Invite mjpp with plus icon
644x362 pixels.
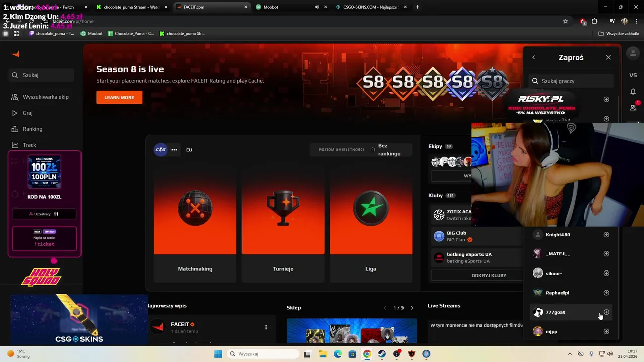(x=606, y=331)
